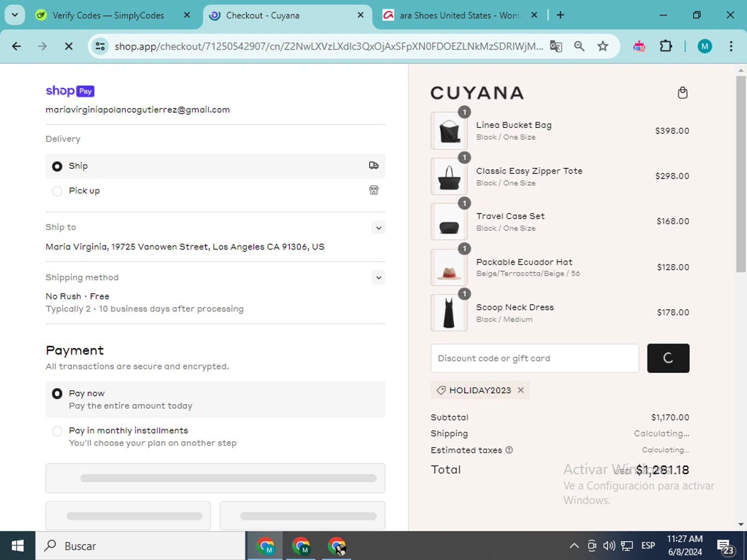Expand the Ship to address chevron
The width and height of the screenshot is (747, 560).
[378, 228]
